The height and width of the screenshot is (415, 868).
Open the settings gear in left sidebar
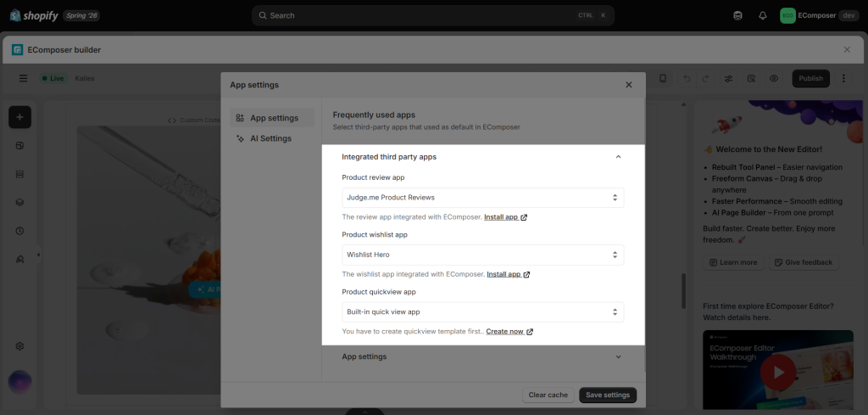20,346
